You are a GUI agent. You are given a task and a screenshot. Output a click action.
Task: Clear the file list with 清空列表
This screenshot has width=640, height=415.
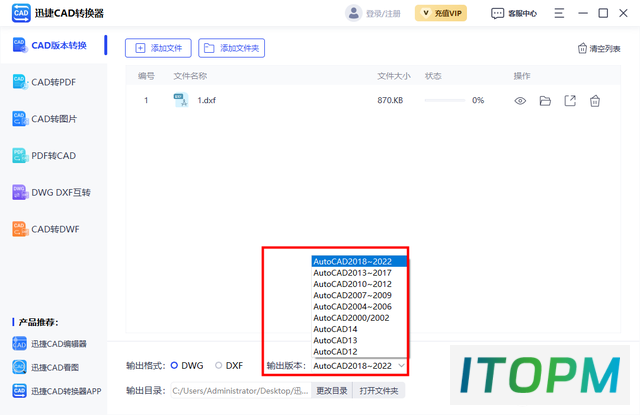pyautogui.click(x=599, y=49)
